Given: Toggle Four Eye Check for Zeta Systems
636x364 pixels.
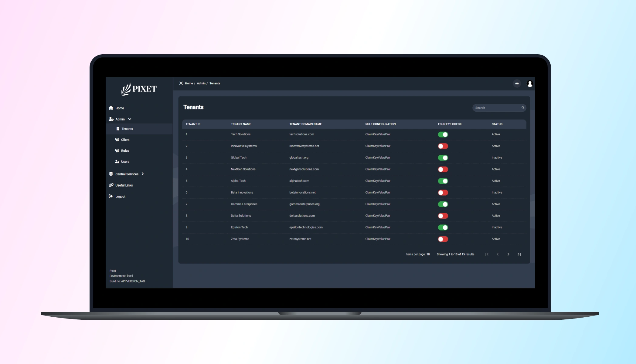Looking at the screenshot, I should tap(443, 239).
